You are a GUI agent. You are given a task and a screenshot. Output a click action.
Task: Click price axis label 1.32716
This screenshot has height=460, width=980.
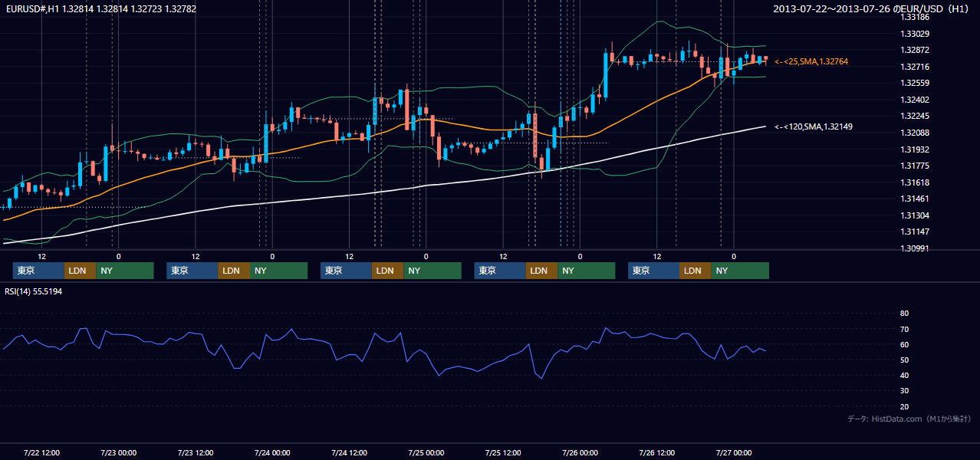pyautogui.click(x=914, y=67)
